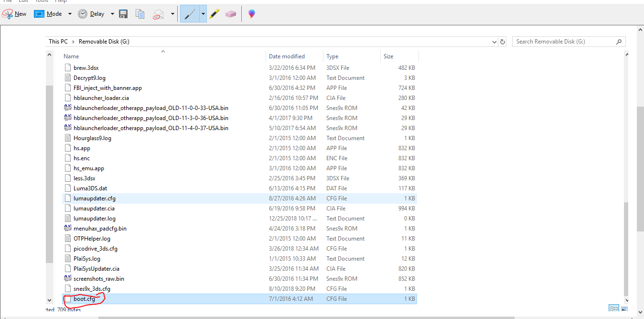The image size is (644, 319).
Task: Click icon of menuhax_padcfg.bin file
Action: [x=67, y=229]
